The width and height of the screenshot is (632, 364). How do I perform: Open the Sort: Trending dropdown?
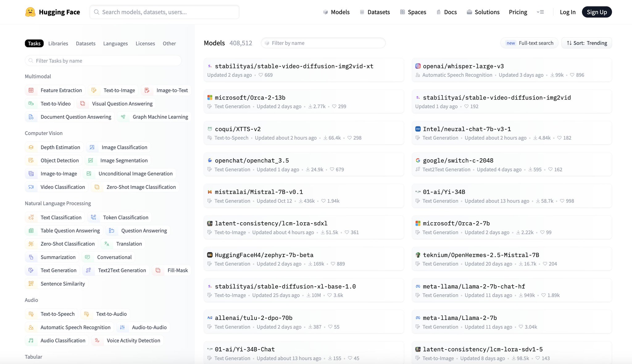(x=587, y=43)
